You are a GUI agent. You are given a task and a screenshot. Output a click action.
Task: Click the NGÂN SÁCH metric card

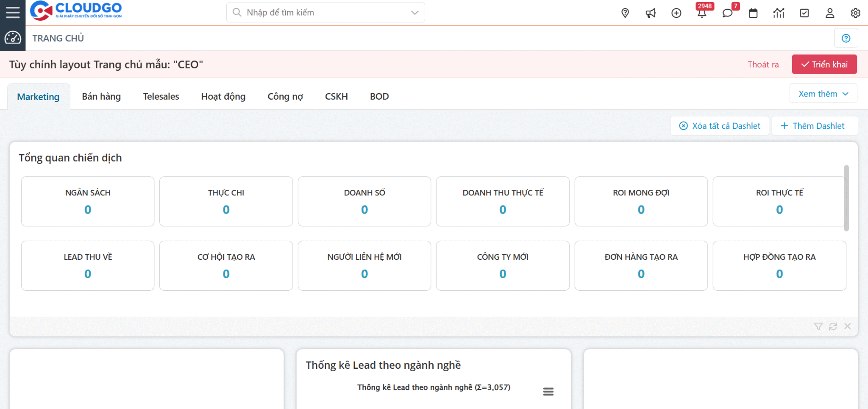pyautogui.click(x=88, y=201)
